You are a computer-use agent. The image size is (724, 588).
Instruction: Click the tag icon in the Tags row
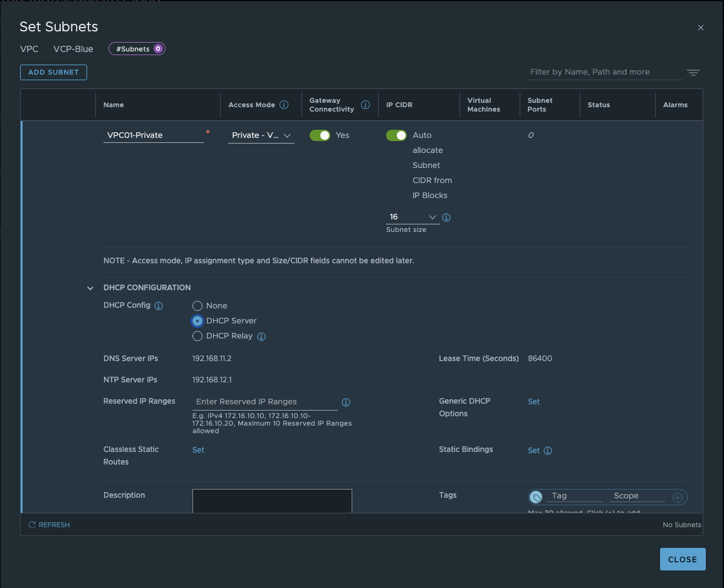(536, 497)
